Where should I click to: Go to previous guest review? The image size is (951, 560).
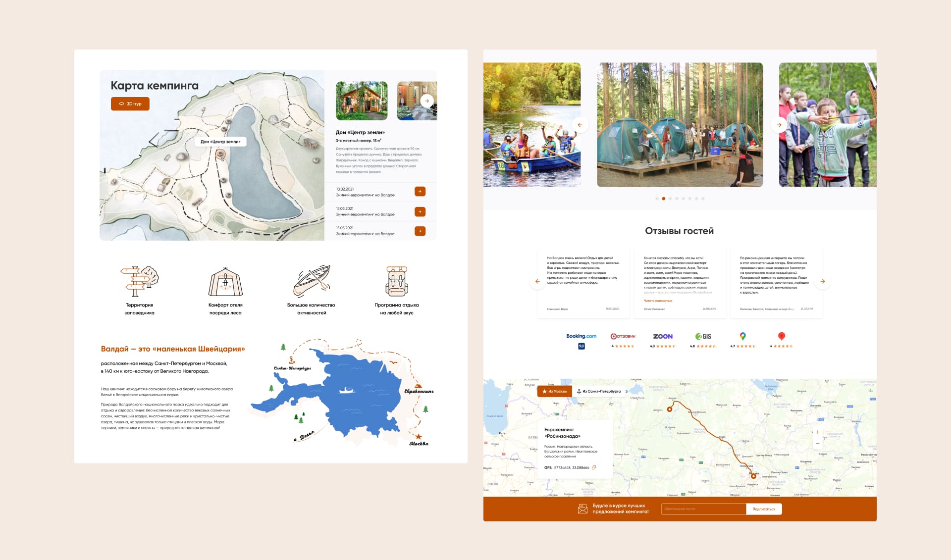tap(537, 281)
